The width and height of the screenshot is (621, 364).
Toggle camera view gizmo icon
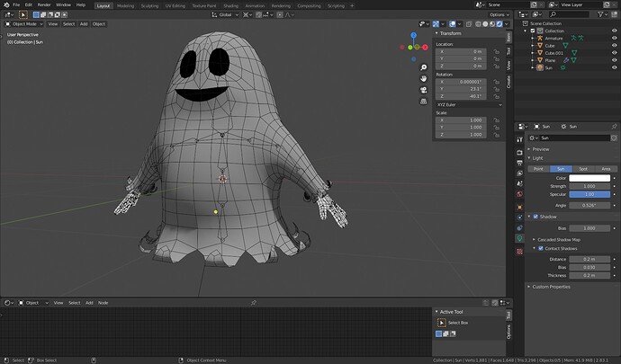click(423, 90)
